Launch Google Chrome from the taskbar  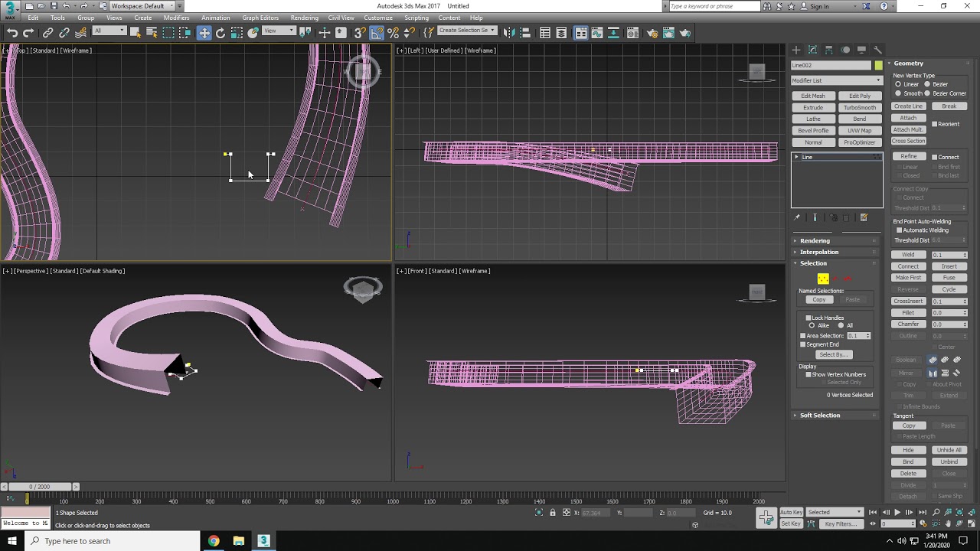point(214,541)
